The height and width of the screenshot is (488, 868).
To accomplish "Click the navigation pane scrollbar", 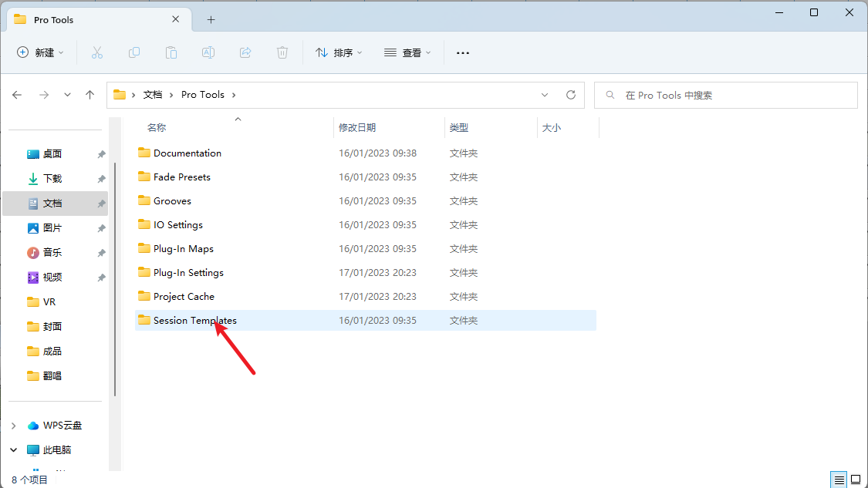I will click(x=115, y=279).
